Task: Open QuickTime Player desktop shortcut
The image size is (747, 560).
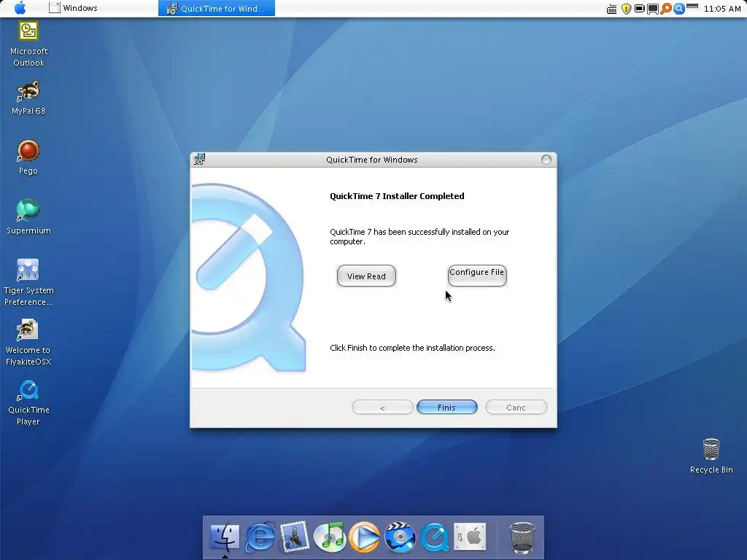Action: (x=28, y=402)
